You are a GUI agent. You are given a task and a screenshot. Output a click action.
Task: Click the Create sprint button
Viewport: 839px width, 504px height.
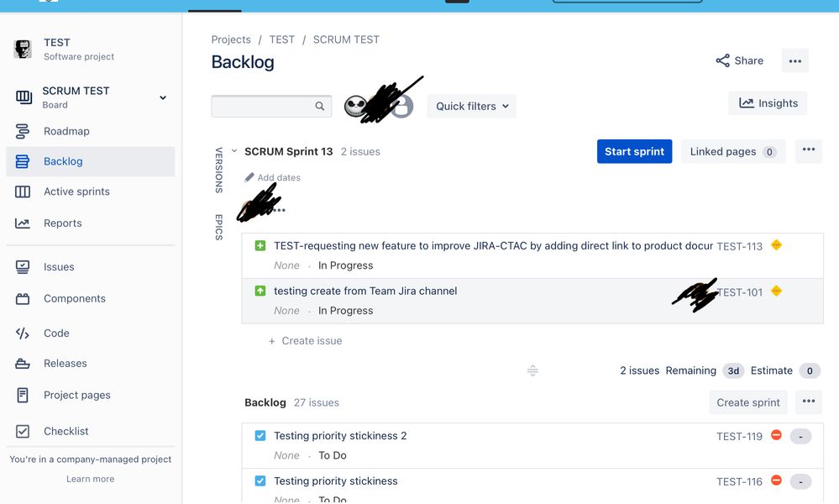748,402
